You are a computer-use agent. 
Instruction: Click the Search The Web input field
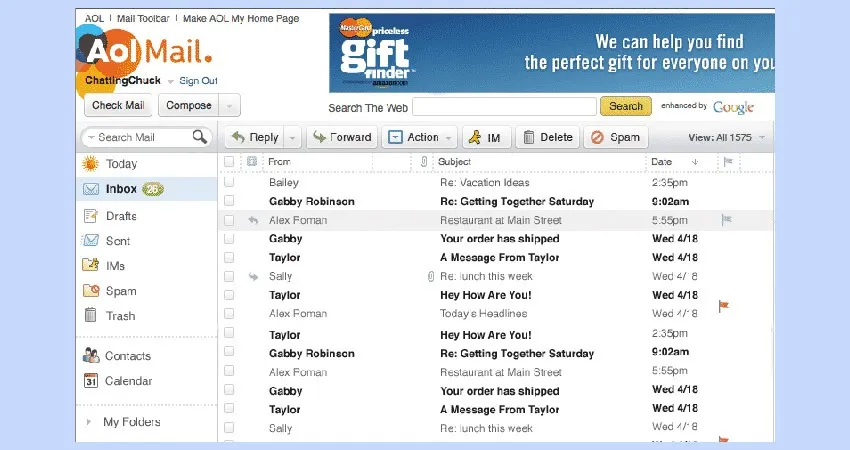coord(504,106)
